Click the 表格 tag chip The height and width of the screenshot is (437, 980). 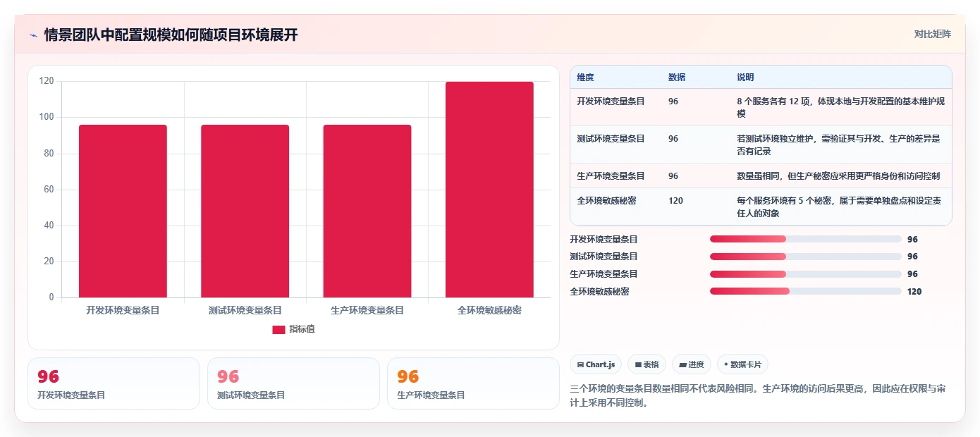[647, 364]
